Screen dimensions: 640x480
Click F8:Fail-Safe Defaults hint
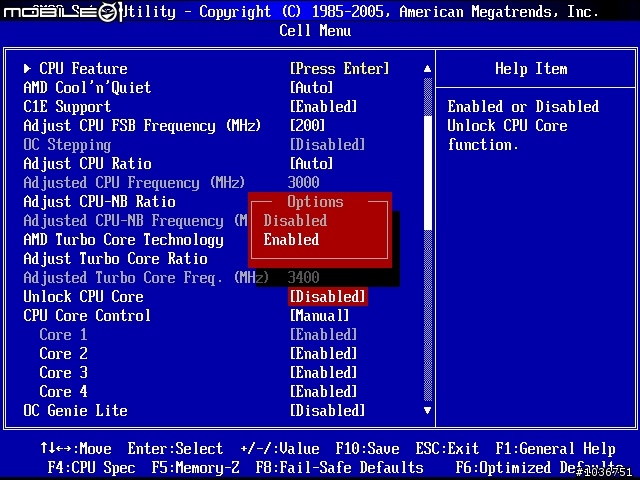tap(339, 468)
